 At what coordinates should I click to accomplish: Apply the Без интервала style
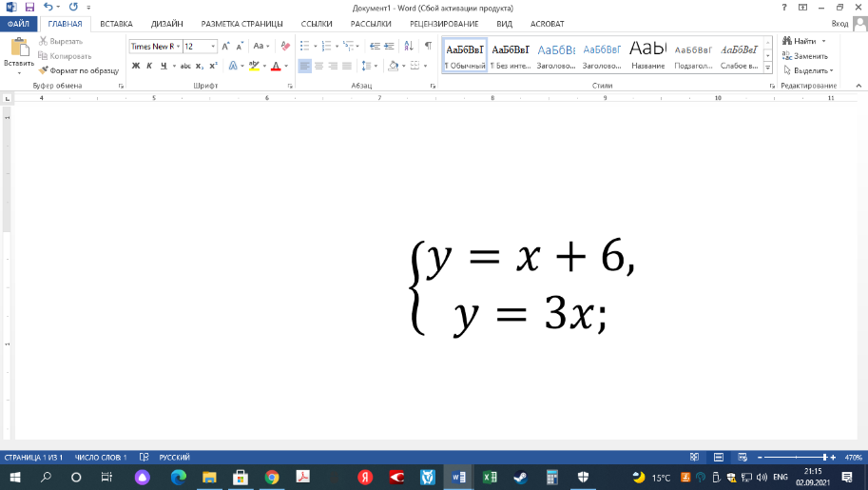click(x=511, y=54)
